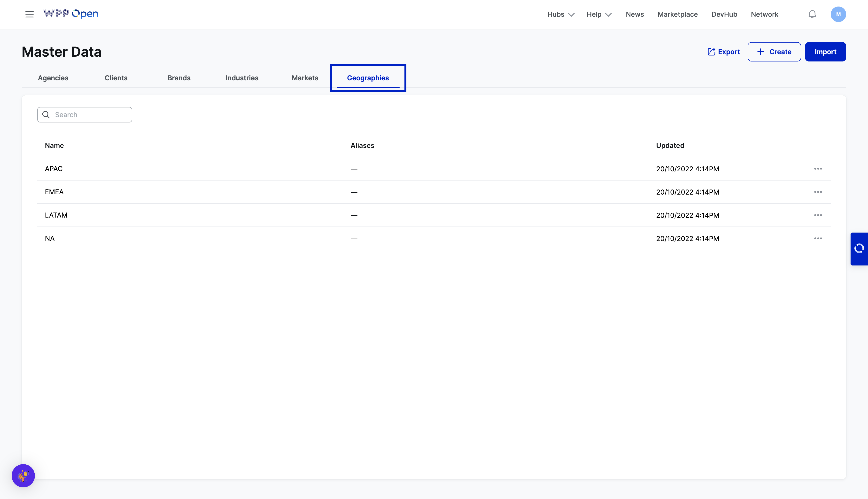Open more options for APAC row
The height and width of the screenshot is (499, 868).
tap(818, 169)
